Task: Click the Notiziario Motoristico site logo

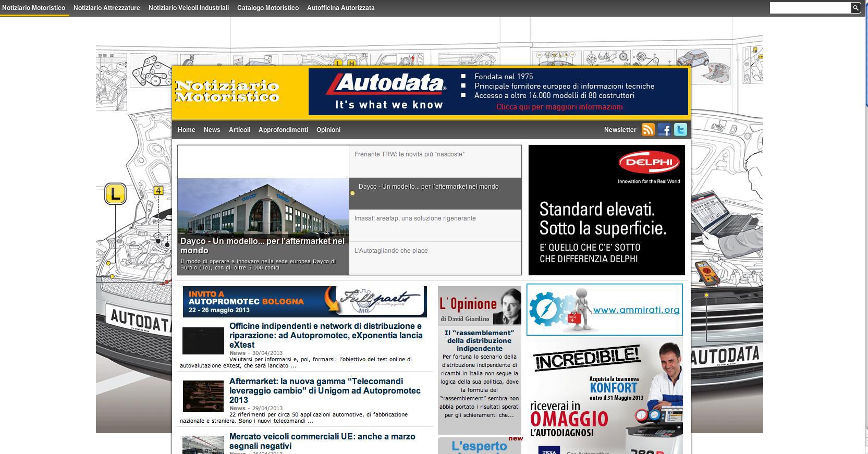Action: click(x=227, y=91)
